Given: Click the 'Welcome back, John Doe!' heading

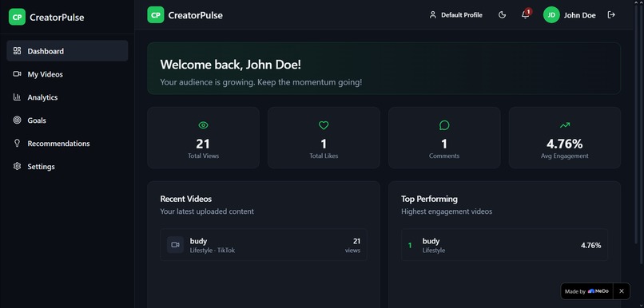Looking at the screenshot, I should [231, 65].
